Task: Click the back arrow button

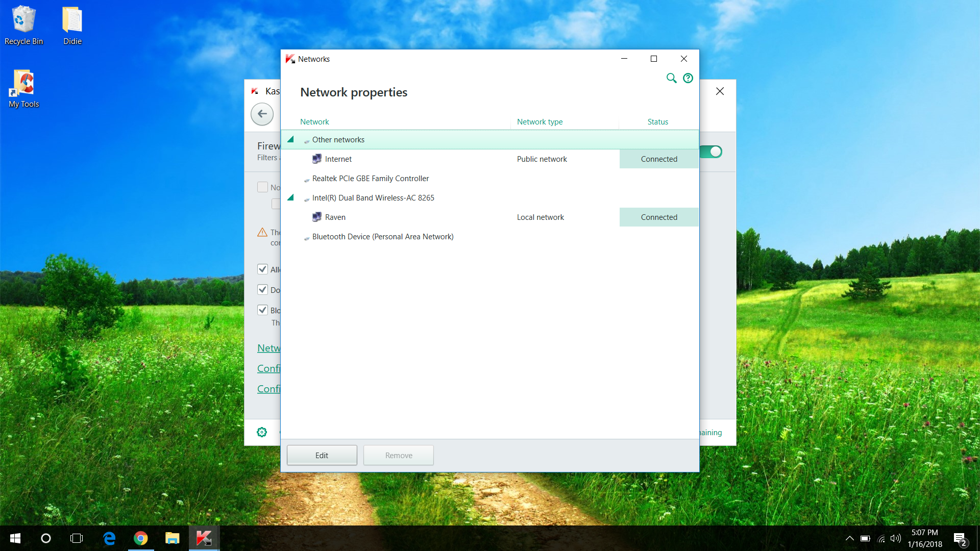Action: pos(262,114)
